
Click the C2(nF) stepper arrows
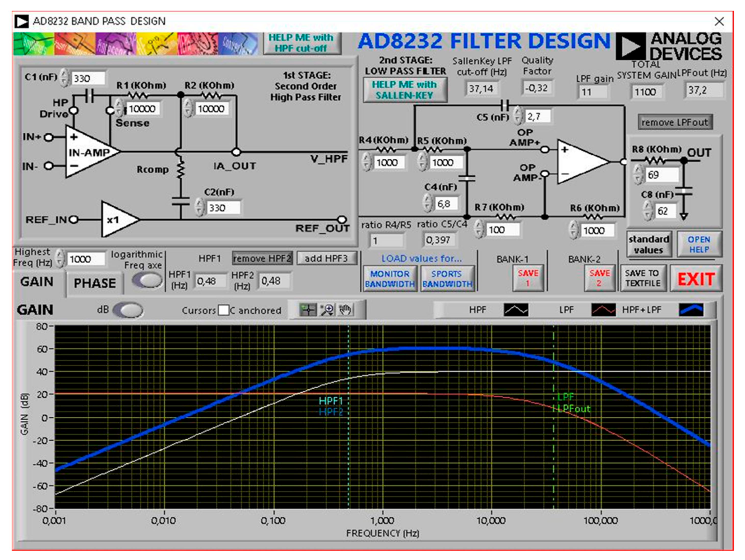pyautogui.click(x=200, y=207)
